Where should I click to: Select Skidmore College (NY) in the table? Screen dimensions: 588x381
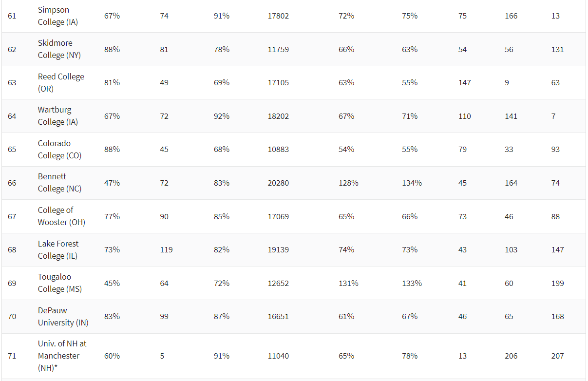59,49
